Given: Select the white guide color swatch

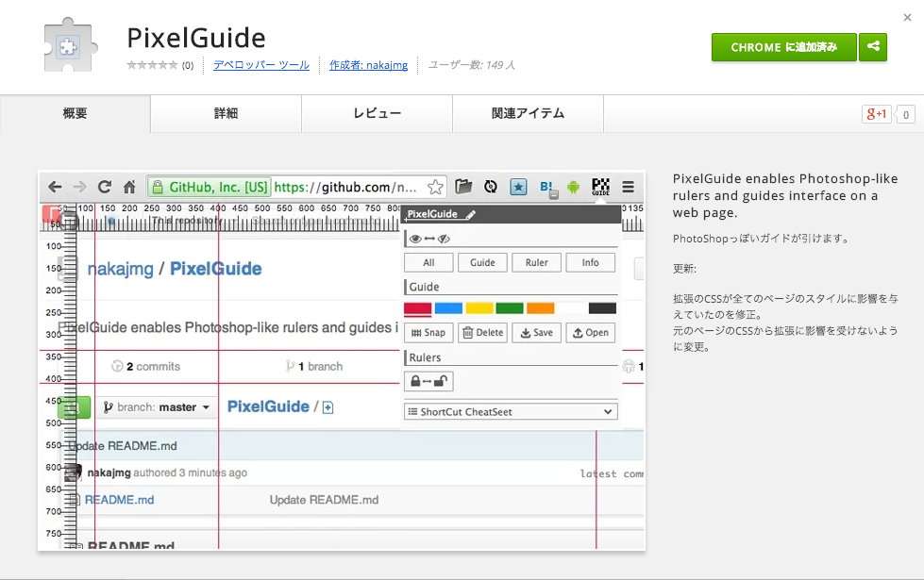Looking at the screenshot, I should [x=571, y=308].
